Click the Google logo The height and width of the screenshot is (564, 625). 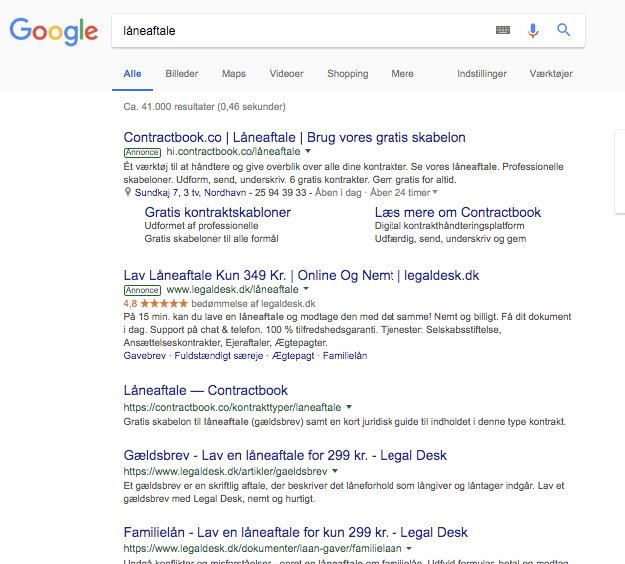click(54, 31)
